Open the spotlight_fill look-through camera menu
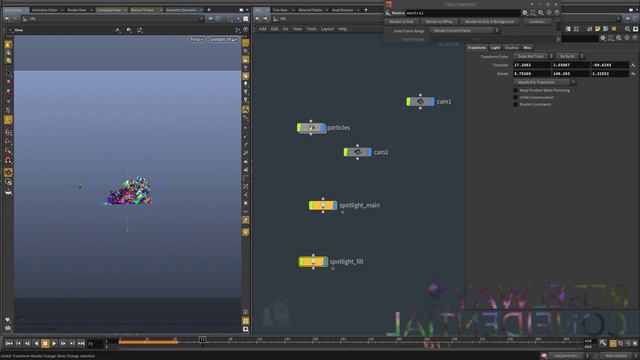The image size is (640, 360). coord(223,40)
